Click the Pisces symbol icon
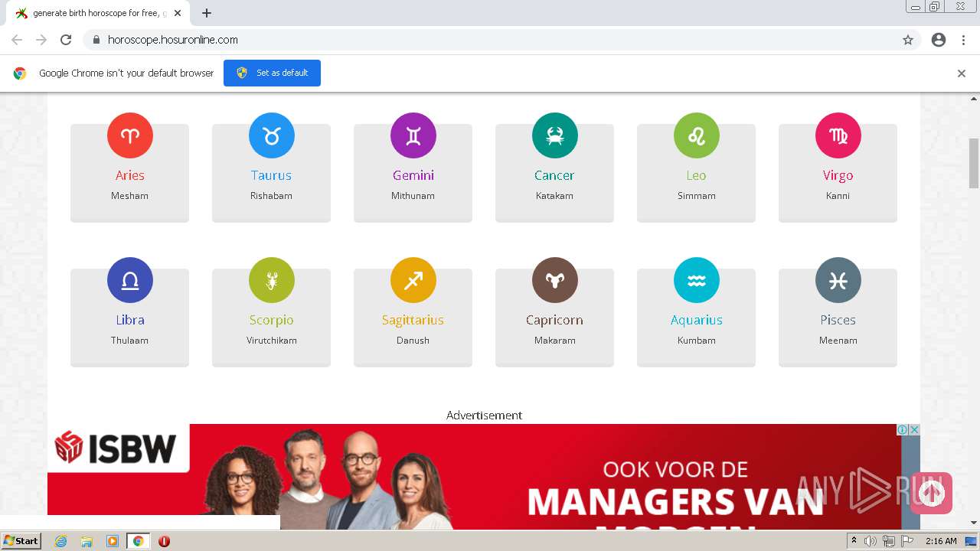Image resolution: width=980 pixels, height=551 pixels. 838,280
